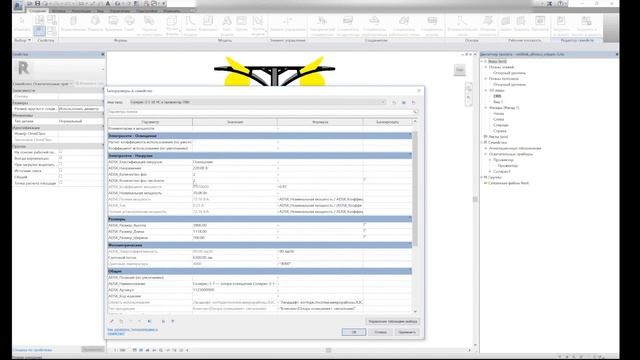Select the Conduit Connector tool

point(432,25)
